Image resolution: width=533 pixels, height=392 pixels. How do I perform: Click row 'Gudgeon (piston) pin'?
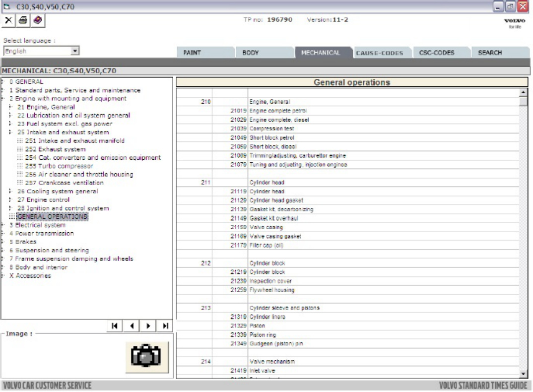click(x=348, y=344)
